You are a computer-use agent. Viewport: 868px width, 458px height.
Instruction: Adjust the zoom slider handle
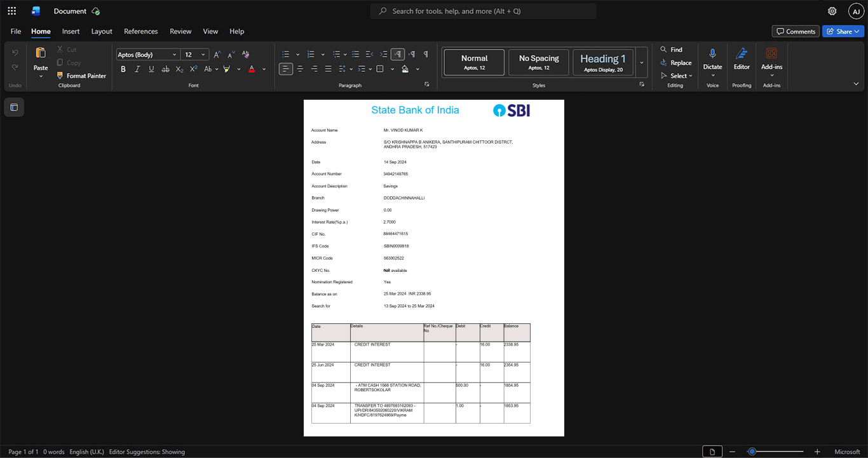[752, 452]
